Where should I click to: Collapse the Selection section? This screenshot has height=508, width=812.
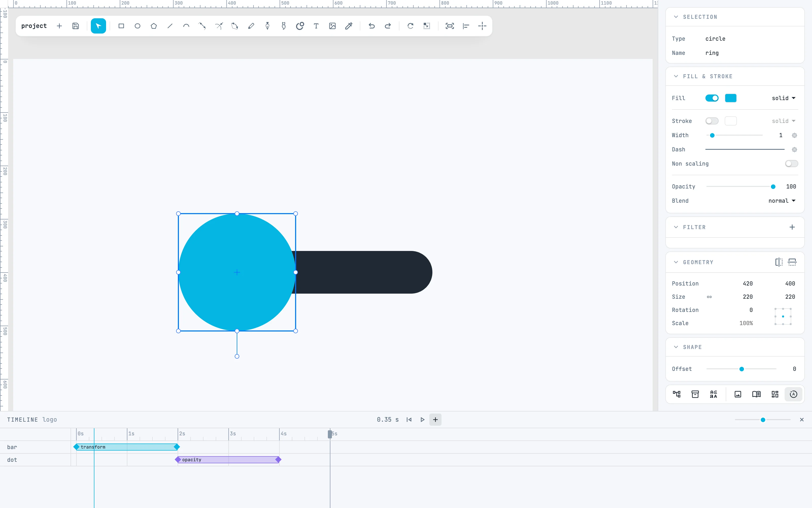pyautogui.click(x=676, y=17)
